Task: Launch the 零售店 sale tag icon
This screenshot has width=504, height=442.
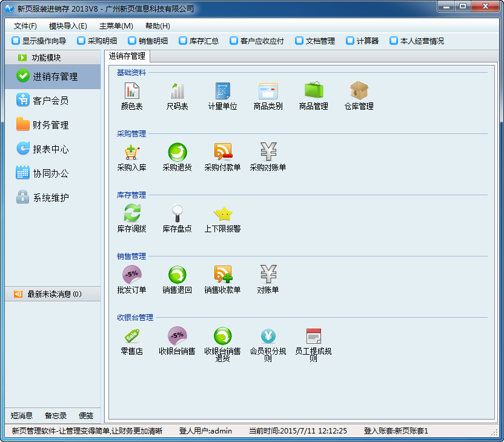Action: pos(131,336)
